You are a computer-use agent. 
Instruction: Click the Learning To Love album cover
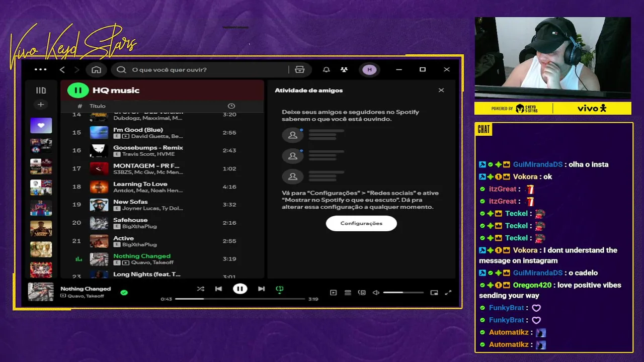click(99, 187)
